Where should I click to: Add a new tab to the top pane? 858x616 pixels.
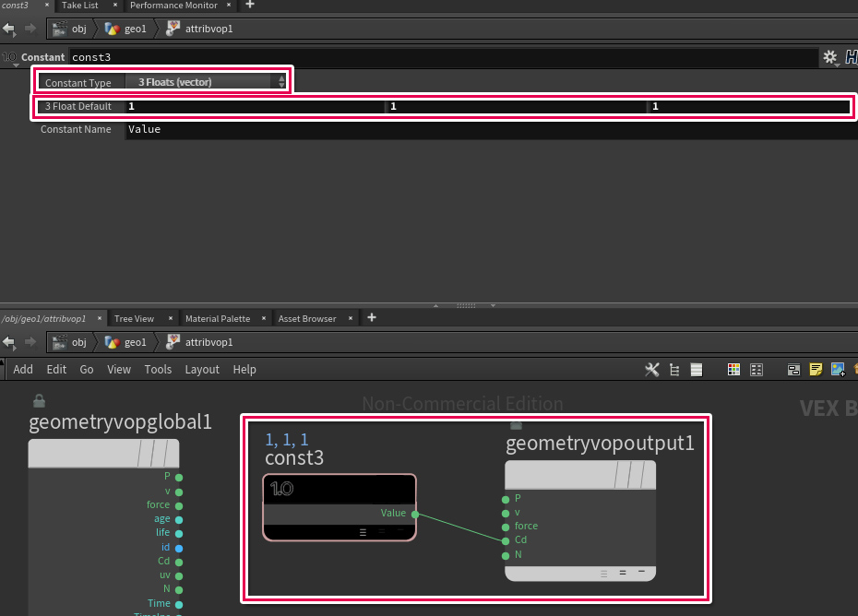pyautogui.click(x=250, y=5)
